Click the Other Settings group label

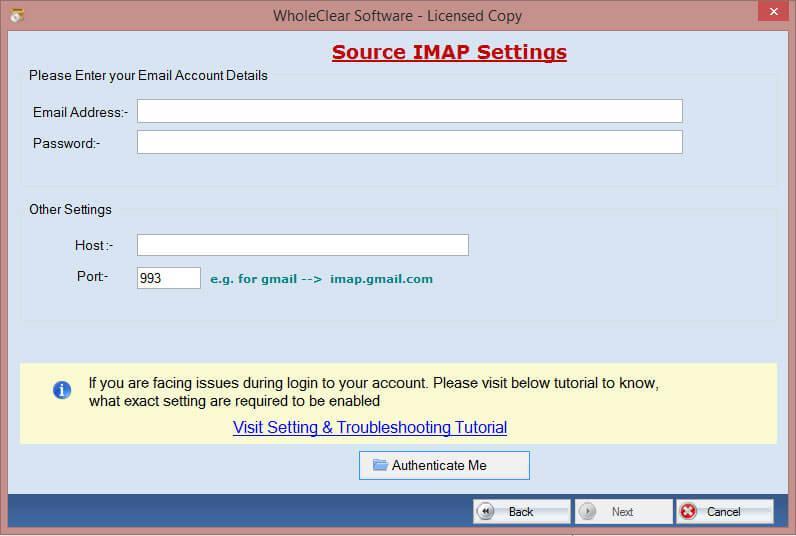pyautogui.click(x=70, y=210)
